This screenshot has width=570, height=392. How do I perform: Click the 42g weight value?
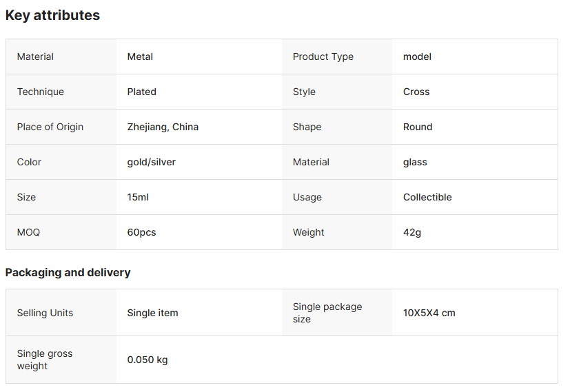click(x=412, y=232)
